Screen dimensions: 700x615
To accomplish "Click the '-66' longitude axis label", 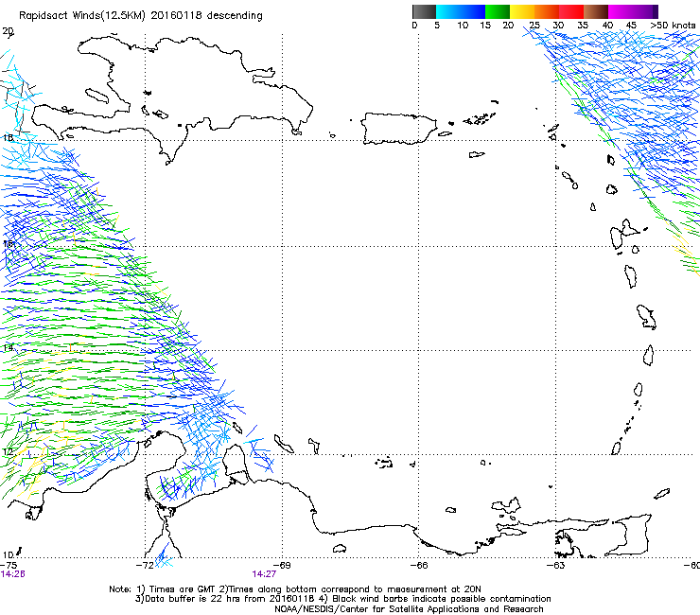I will (419, 566).
